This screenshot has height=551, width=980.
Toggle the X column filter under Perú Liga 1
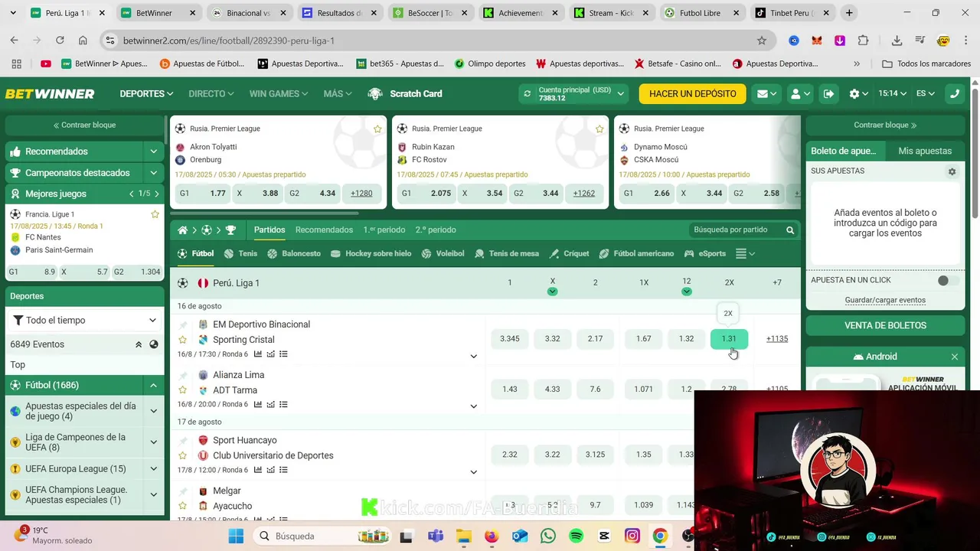552,292
